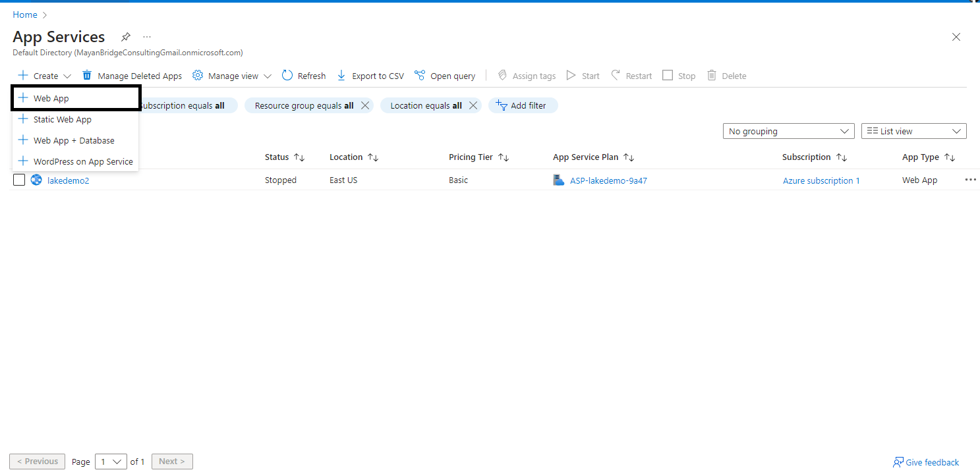
Task: Click Give feedback
Action: tap(926, 462)
